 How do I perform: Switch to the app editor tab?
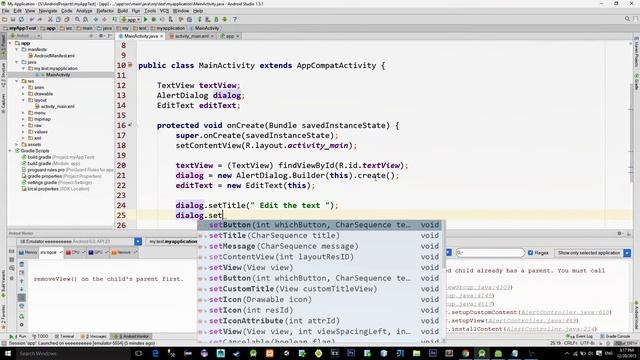230,36
